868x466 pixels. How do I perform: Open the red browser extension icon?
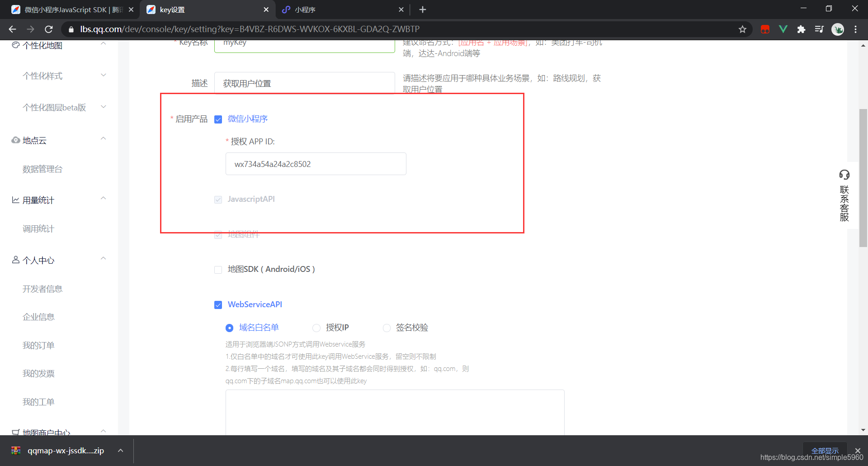[x=765, y=29]
